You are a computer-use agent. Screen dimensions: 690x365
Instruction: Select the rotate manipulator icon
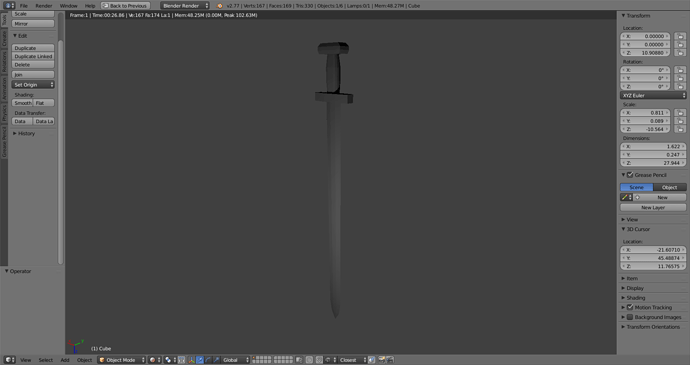coord(208,360)
